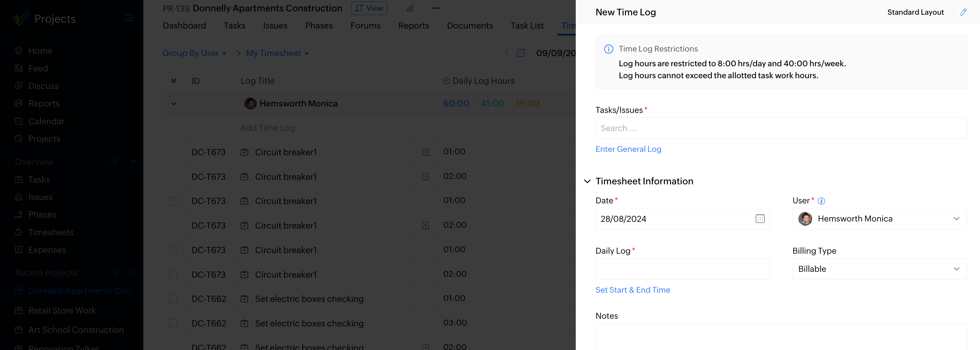980x350 pixels.
Task: Open the Phases tab
Action: (318, 25)
